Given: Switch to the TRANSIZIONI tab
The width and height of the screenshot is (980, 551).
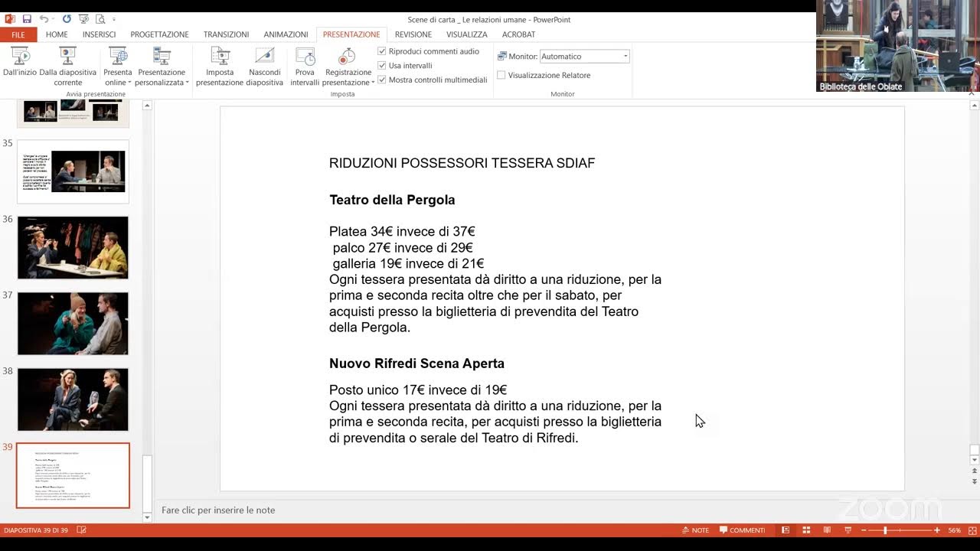Looking at the screenshot, I should pyautogui.click(x=226, y=34).
